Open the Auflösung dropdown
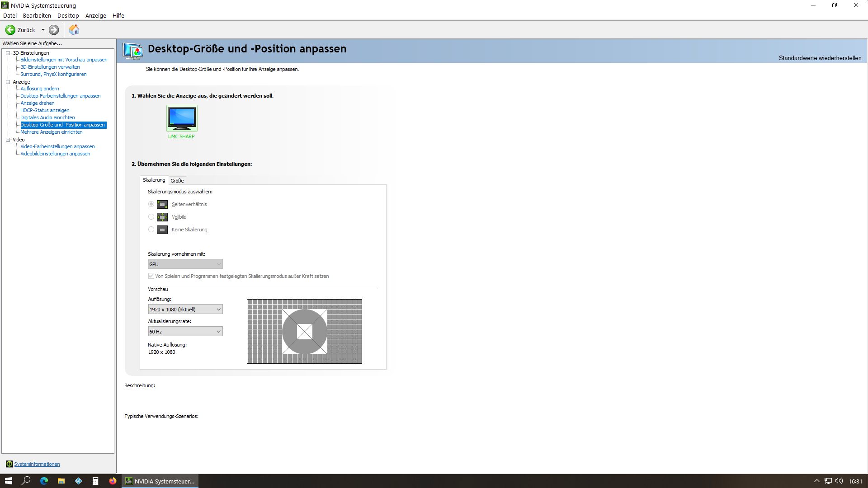The width and height of the screenshot is (868, 488). [x=185, y=310]
